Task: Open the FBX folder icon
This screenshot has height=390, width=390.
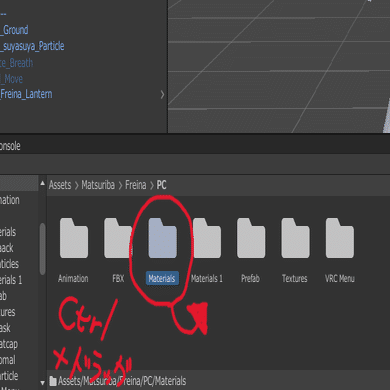Action: tap(118, 238)
